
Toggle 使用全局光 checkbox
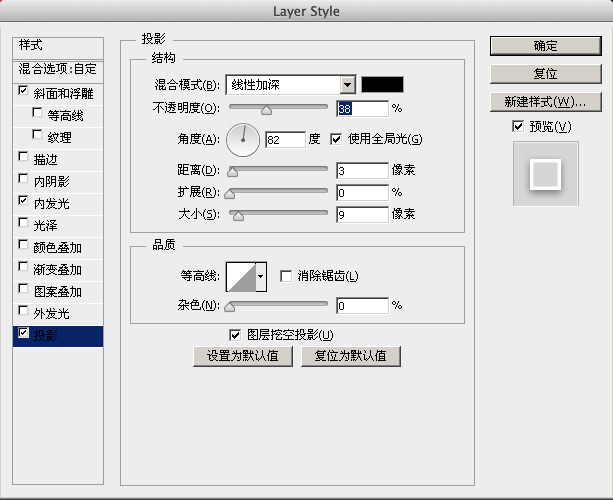(336, 139)
